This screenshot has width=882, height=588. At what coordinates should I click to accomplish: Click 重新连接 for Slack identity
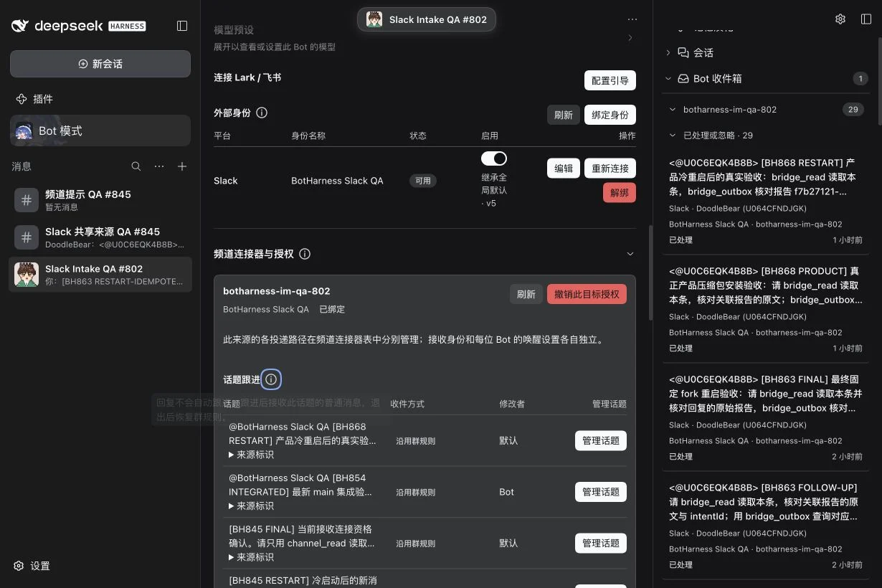coord(610,169)
